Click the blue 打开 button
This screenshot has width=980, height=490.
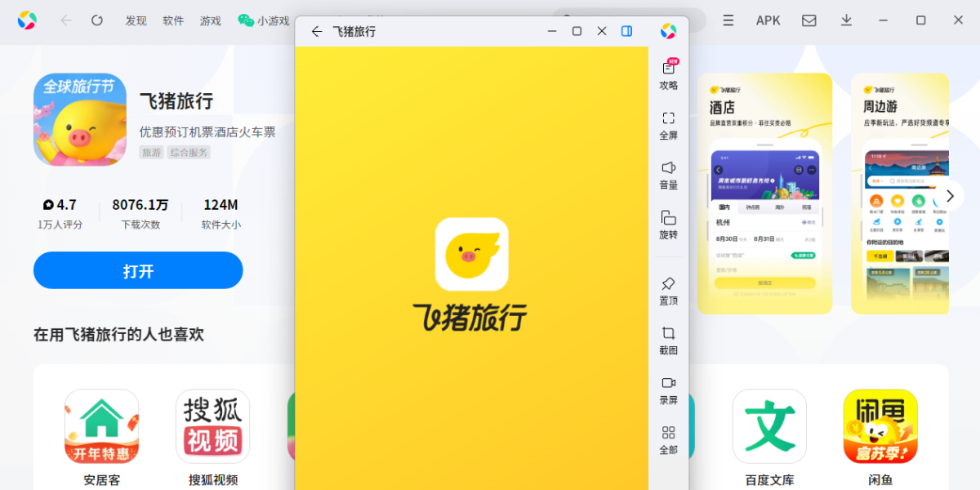(x=138, y=270)
